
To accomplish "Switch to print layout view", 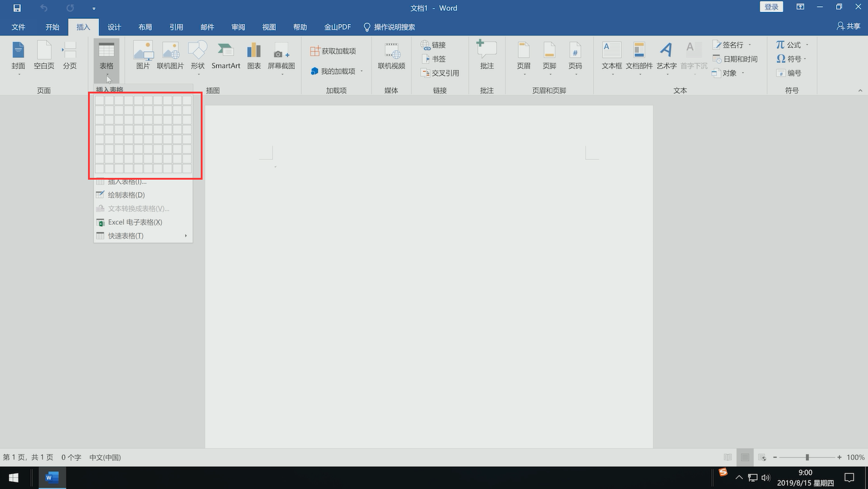I will point(745,458).
